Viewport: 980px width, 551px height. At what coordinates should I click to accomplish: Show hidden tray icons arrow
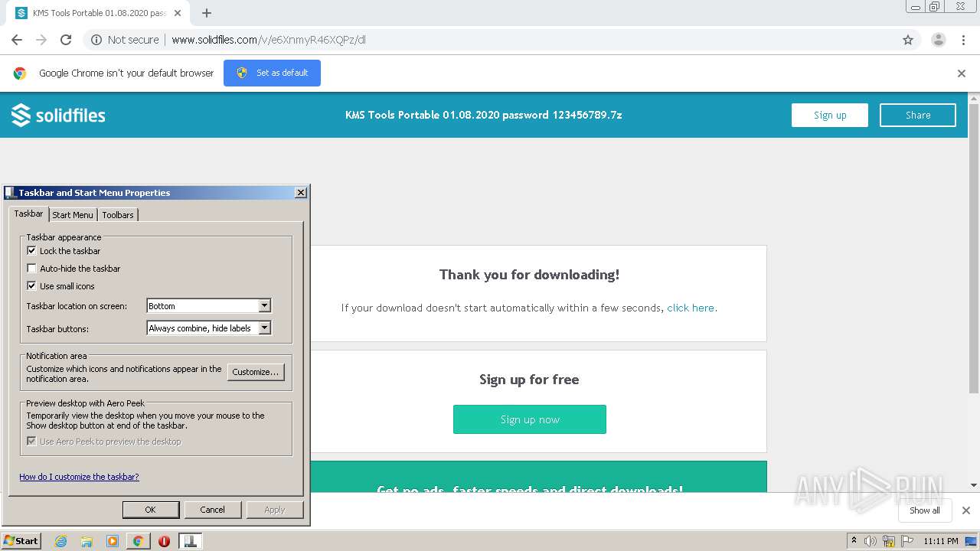point(854,541)
